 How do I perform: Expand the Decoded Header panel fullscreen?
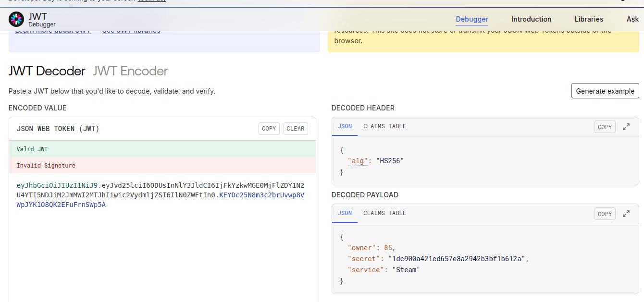pyautogui.click(x=626, y=126)
